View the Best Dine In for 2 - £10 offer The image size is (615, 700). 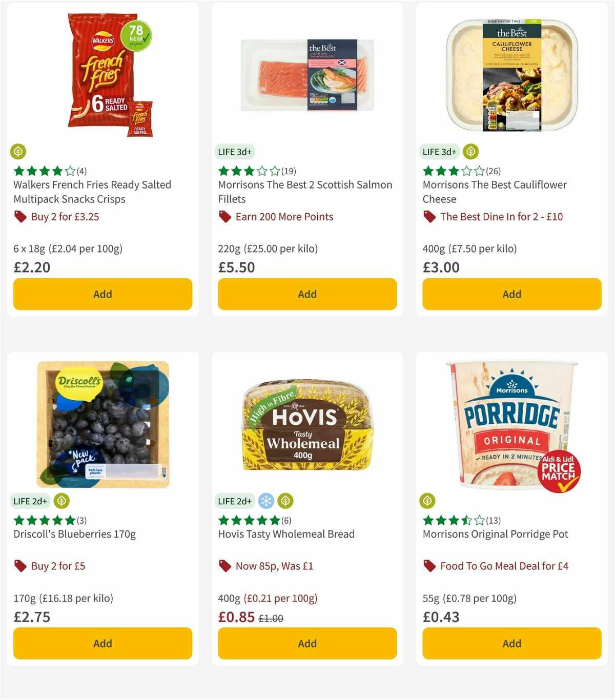click(502, 216)
